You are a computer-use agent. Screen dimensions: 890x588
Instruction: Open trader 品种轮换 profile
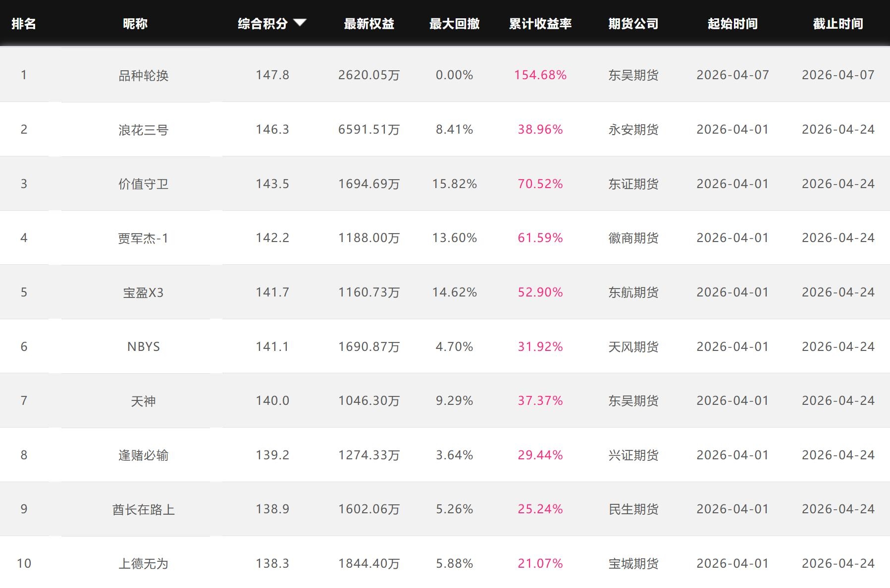pyautogui.click(x=144, y=75)
